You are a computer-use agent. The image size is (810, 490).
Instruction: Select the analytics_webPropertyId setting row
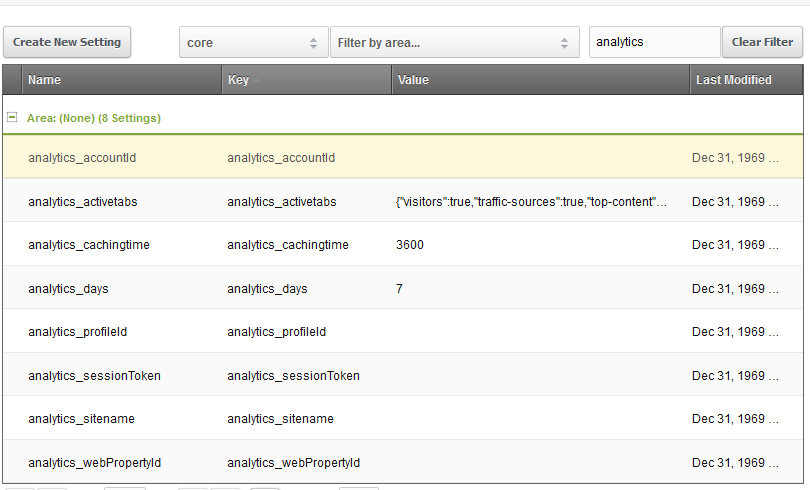(94, 463)
